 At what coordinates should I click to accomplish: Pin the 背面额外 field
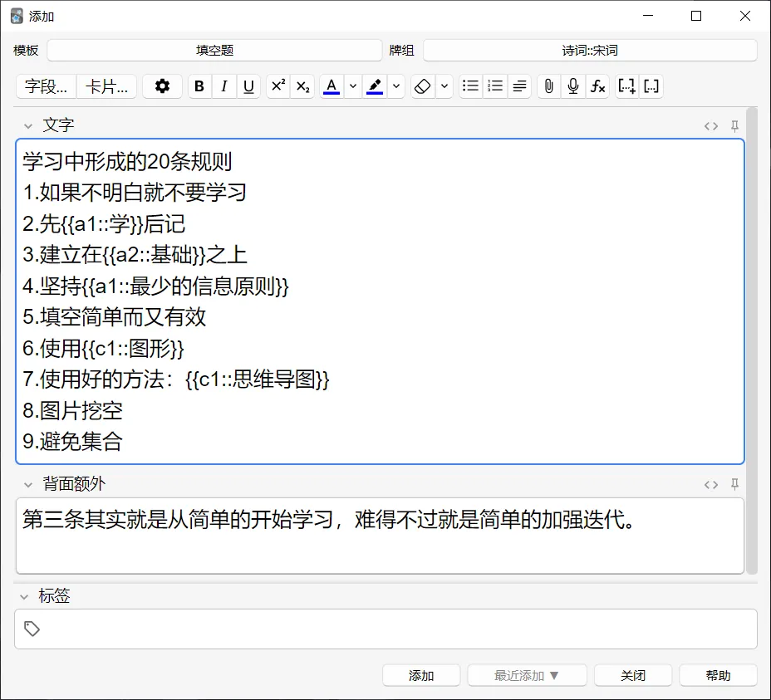[x=734, y=484]
